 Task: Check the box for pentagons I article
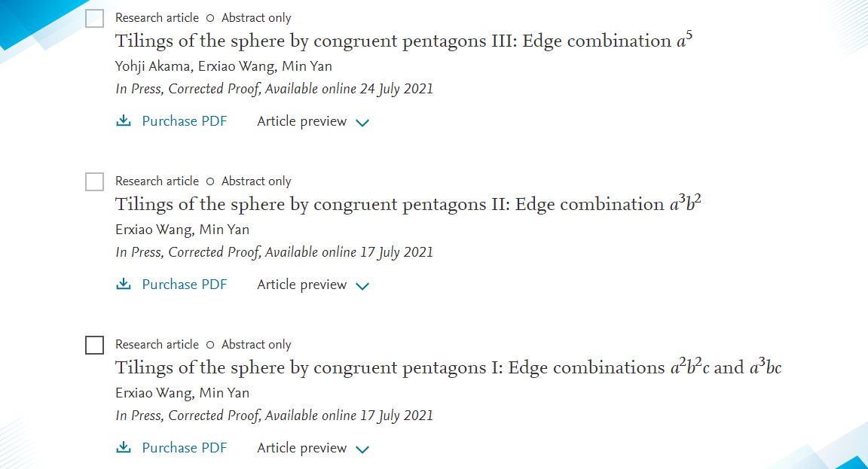(x=94, y=346)
